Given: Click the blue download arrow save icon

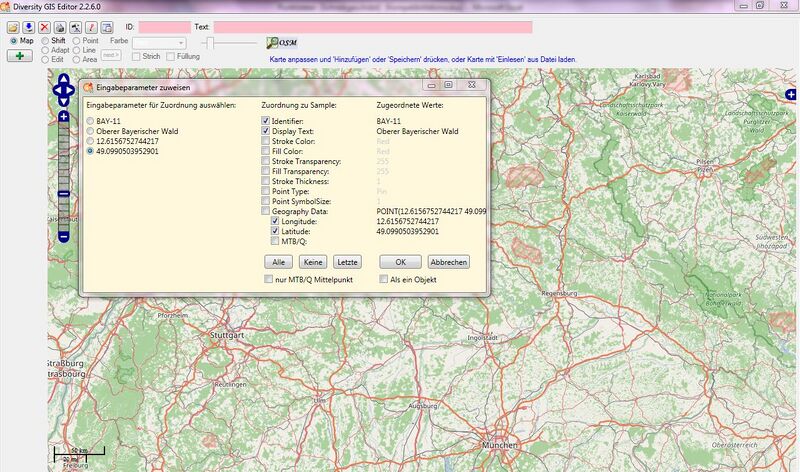Looking at the screenshot, I should point(29,27).
